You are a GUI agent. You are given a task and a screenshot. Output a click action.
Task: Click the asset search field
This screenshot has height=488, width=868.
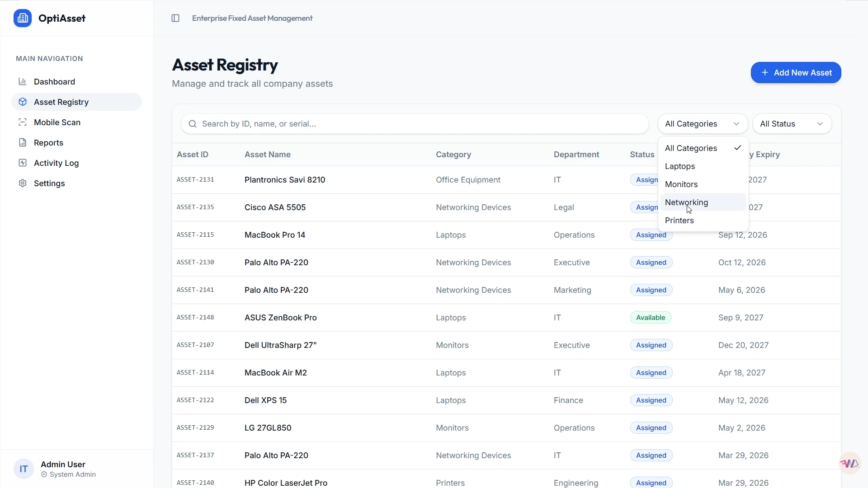[x=415, y=124]
